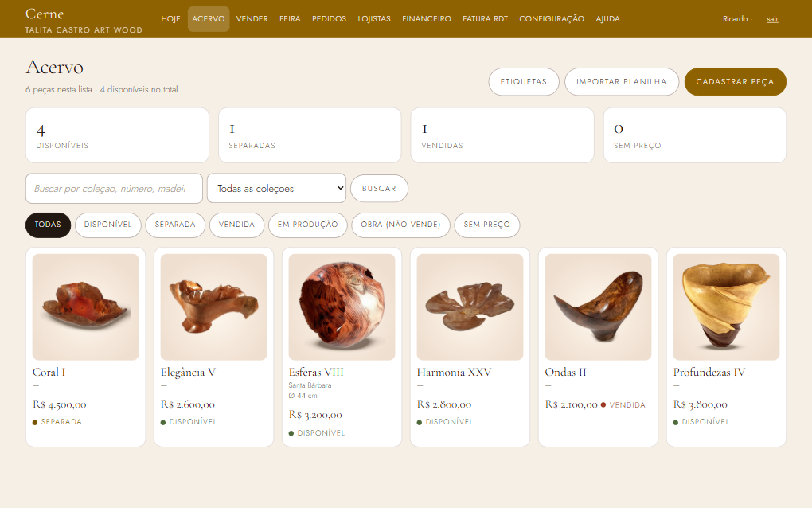Open the Esferas VIII piece thumbnail
The width and height of the screenshot is (812, 508).
point(342,307)
